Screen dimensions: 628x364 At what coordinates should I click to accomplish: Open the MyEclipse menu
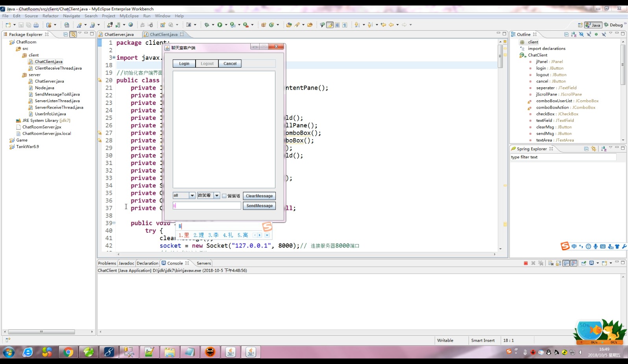tap(129, 16)
